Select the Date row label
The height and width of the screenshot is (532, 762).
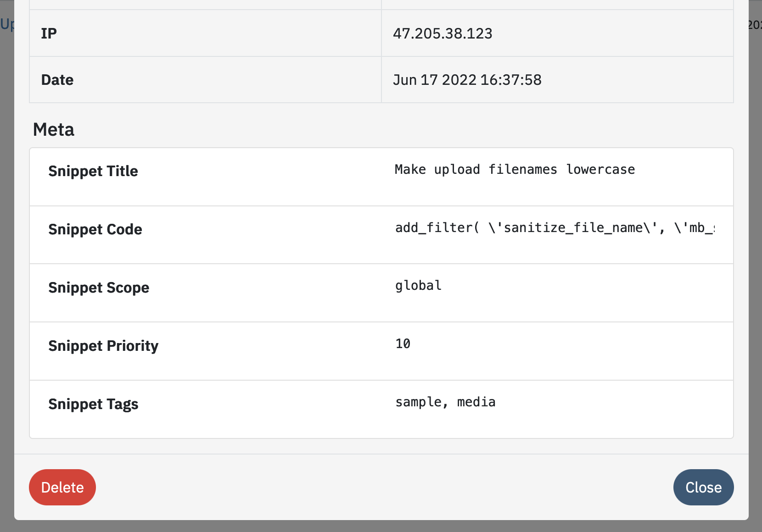coord(57,80)
